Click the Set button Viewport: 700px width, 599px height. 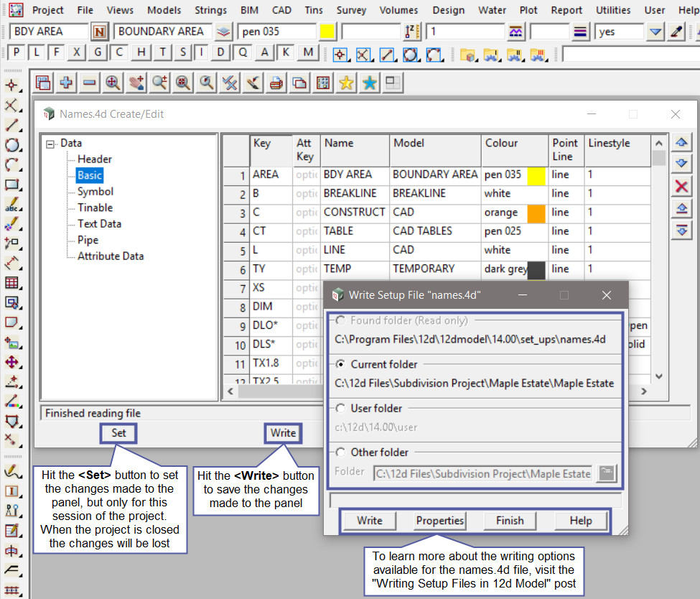point(118,433)
